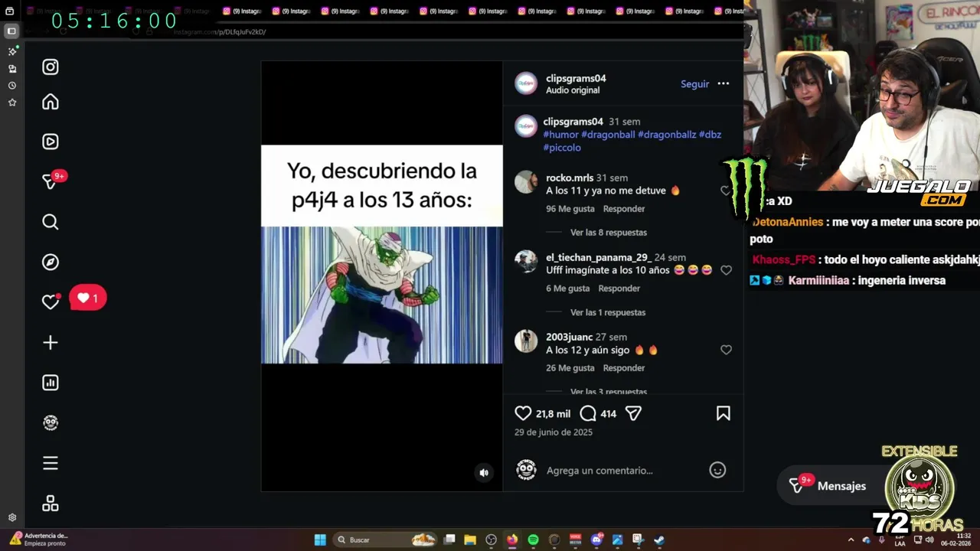Open your profile avatar in the sidebar

51,422
